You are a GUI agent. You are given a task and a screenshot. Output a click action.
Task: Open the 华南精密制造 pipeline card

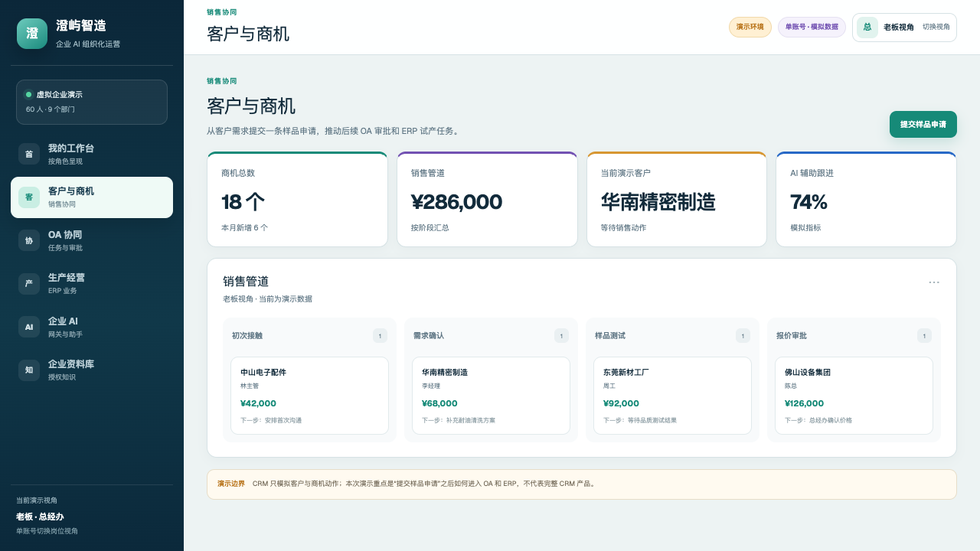point(491,396)
